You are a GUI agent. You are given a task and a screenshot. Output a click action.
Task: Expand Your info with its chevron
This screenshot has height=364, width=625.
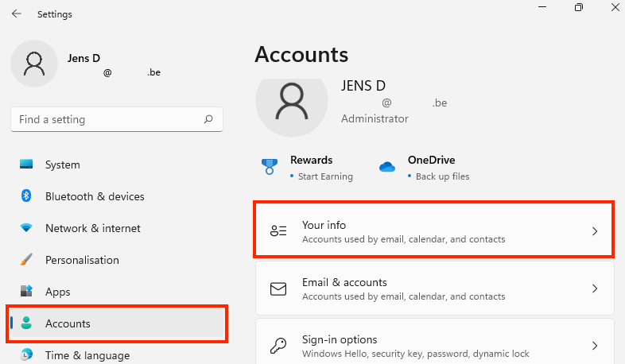(595, 231)
